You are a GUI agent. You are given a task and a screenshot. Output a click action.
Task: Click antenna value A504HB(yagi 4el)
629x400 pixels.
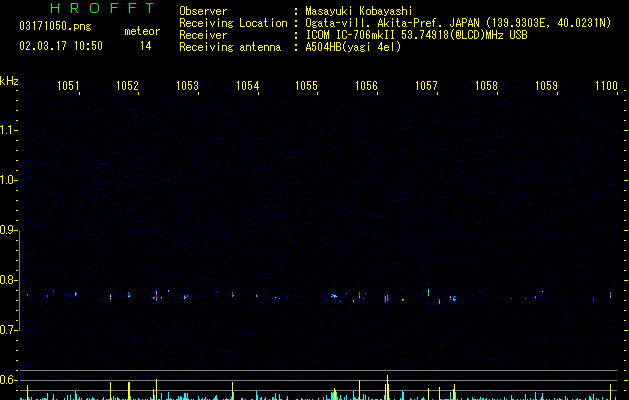[x=353, y=47]
